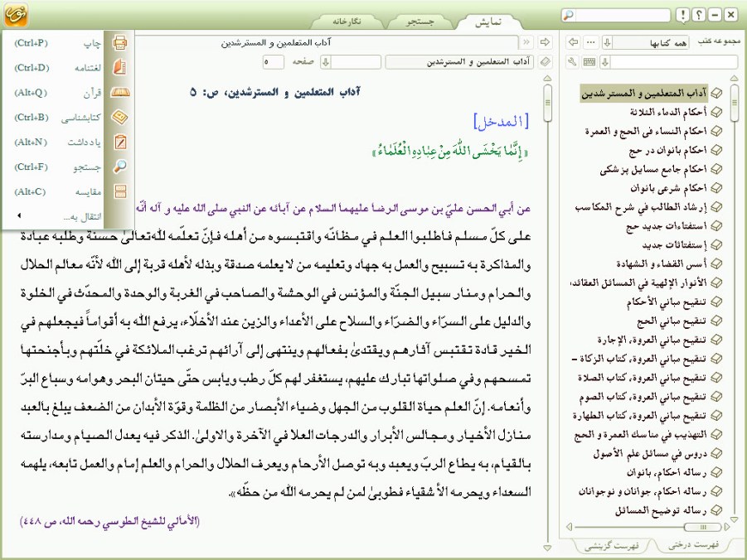Switch to the نگارخانه tab
The image size is (747, 560).
pyautogui.click(x=347, y=22)
